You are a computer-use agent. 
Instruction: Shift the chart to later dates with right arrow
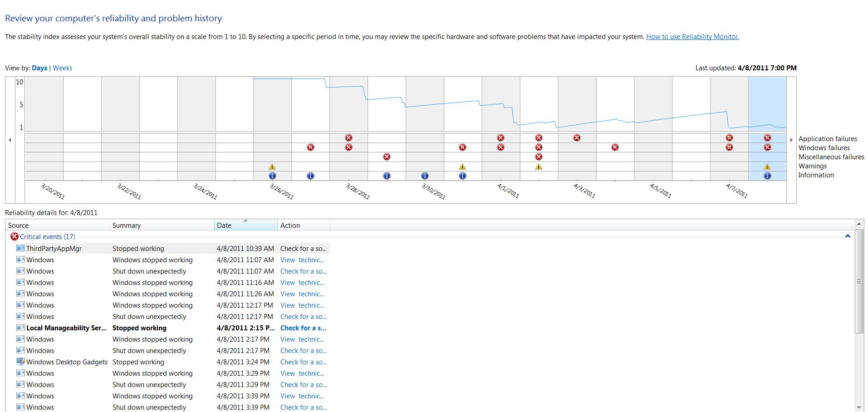791,140
